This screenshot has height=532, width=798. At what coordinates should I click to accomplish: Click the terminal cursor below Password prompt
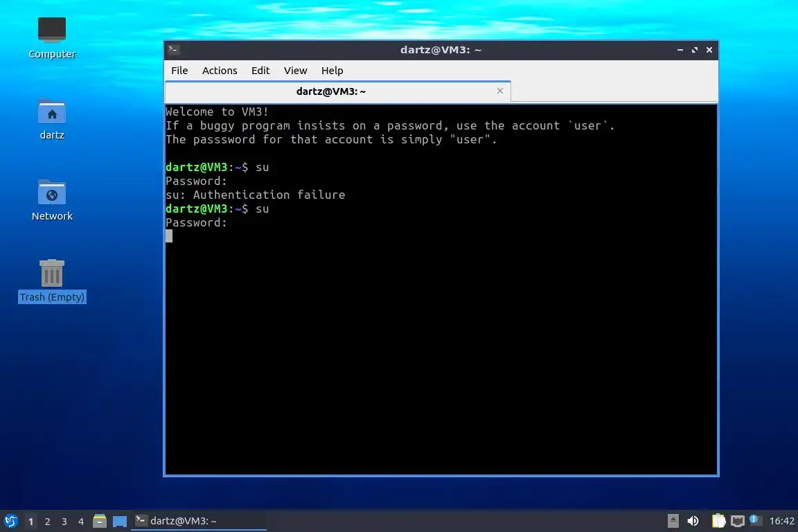[169, 236]
